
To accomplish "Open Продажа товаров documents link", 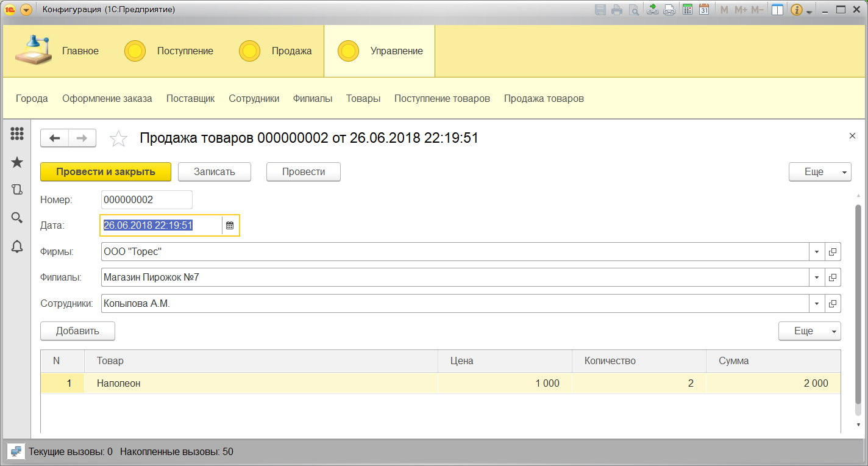I will click(544, 98).
